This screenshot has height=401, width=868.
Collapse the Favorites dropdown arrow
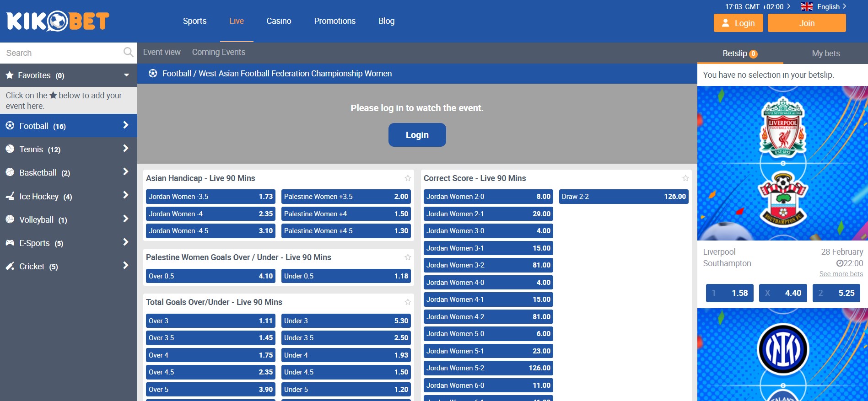pyautogui.click(x=126, y=75)
